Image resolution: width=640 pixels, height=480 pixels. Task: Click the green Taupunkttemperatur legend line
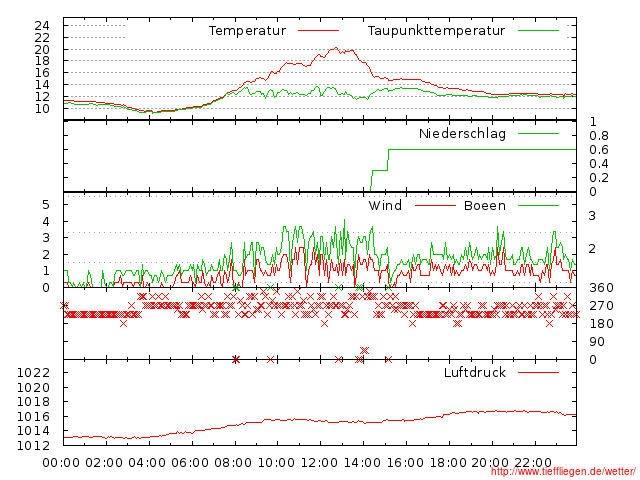(x=538, y=31)
